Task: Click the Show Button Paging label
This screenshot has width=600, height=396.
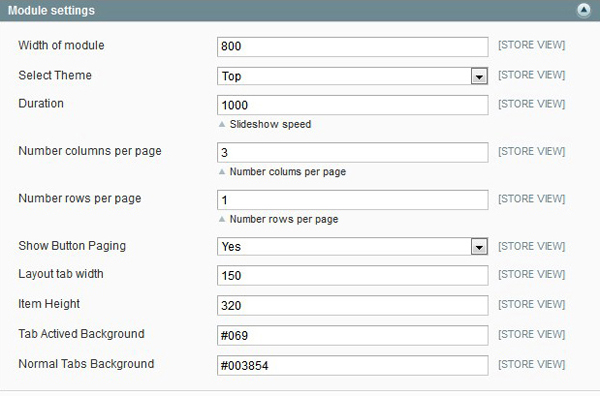Action: coord(72,246)
